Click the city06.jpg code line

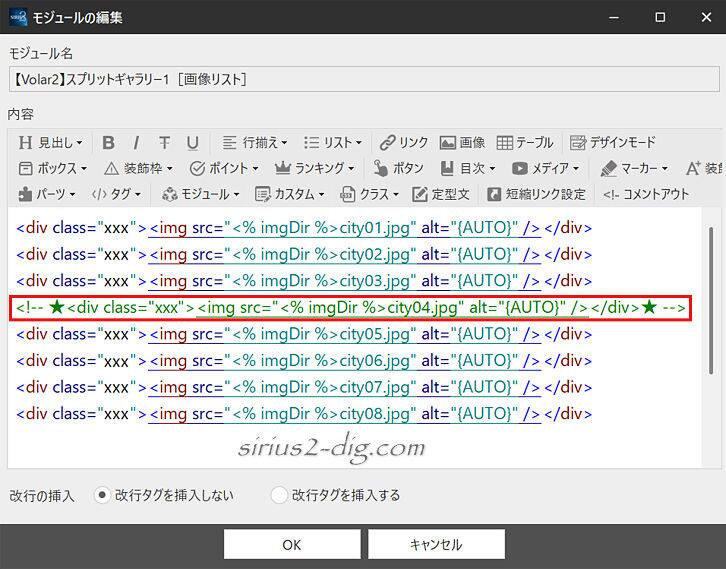(x=304, y=360)
